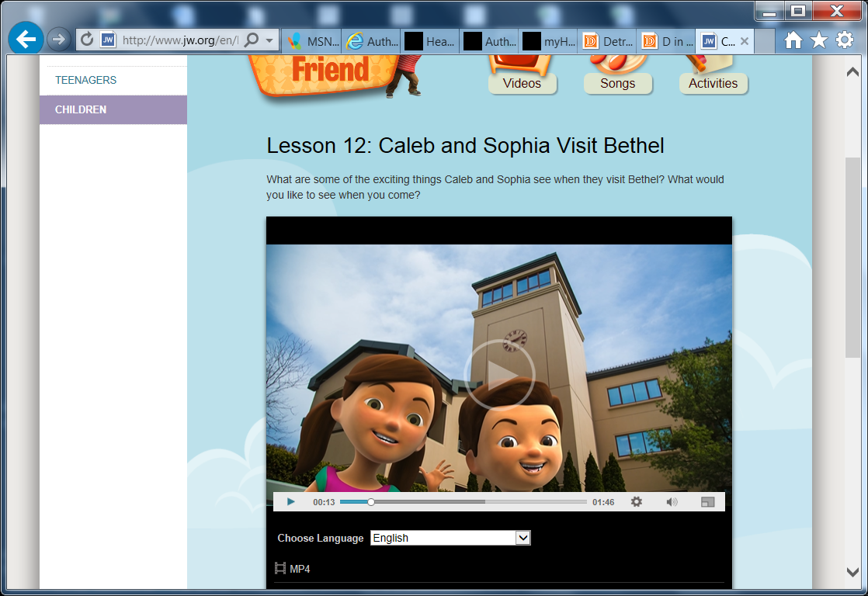Click the JW site icon in address bar
The image size is (868, 596).
click(108, 40)
